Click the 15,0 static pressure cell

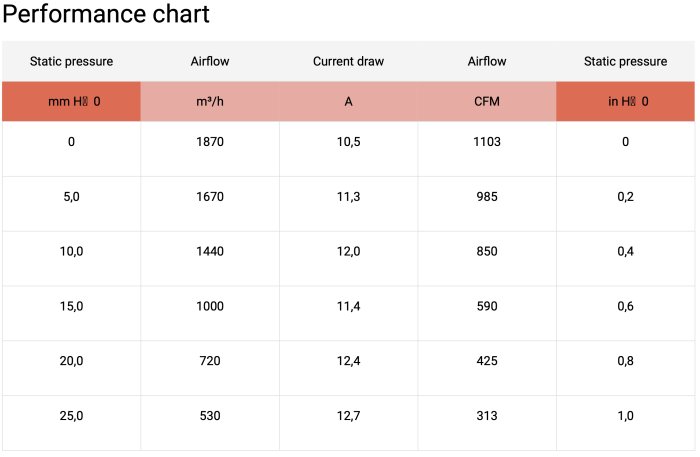click(71, 306)
